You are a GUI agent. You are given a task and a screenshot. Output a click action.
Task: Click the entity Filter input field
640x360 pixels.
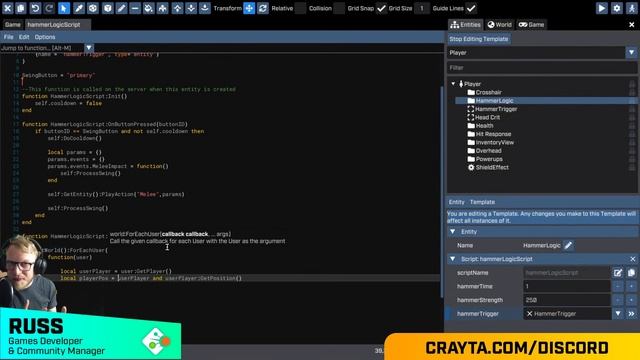click(542, 68)
